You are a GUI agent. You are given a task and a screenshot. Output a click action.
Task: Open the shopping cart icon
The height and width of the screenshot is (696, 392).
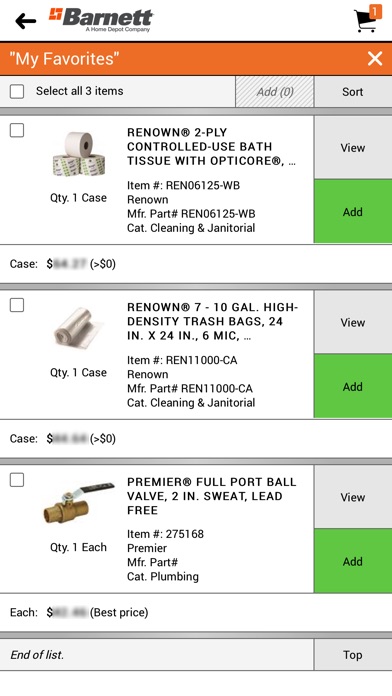[368, 19]
